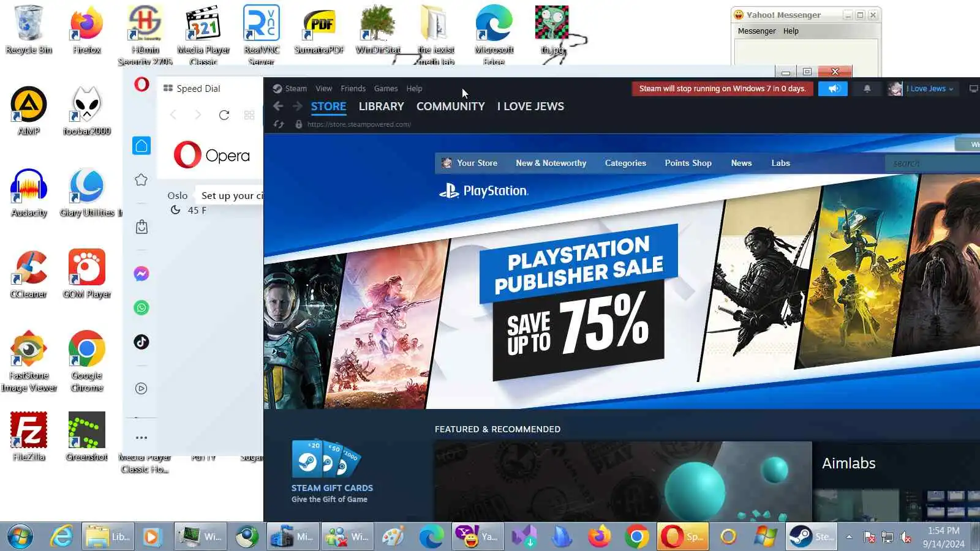Viewport: 980px width, 551px height.
Task: Reload the page in Opera
Action: (x=224, y=115)
